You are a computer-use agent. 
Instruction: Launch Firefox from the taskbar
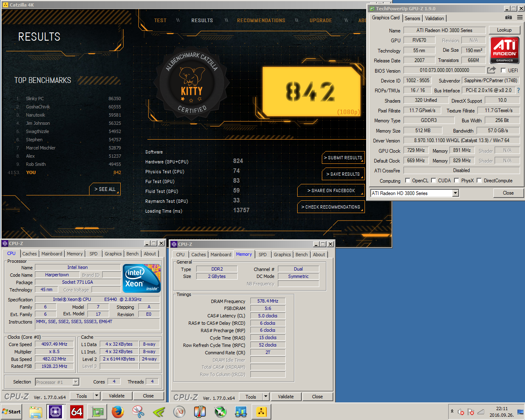118,412
